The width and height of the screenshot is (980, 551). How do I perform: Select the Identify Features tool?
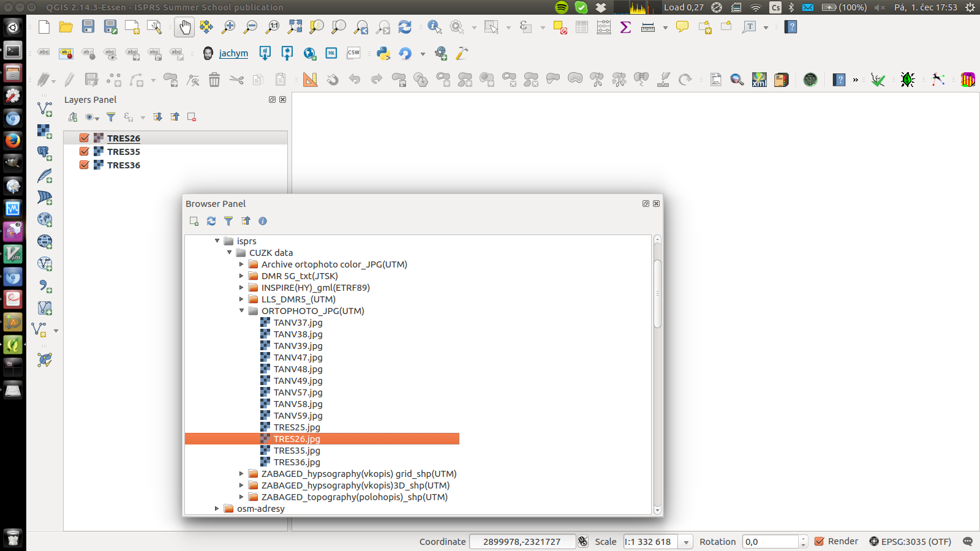[x=435, y=27]
